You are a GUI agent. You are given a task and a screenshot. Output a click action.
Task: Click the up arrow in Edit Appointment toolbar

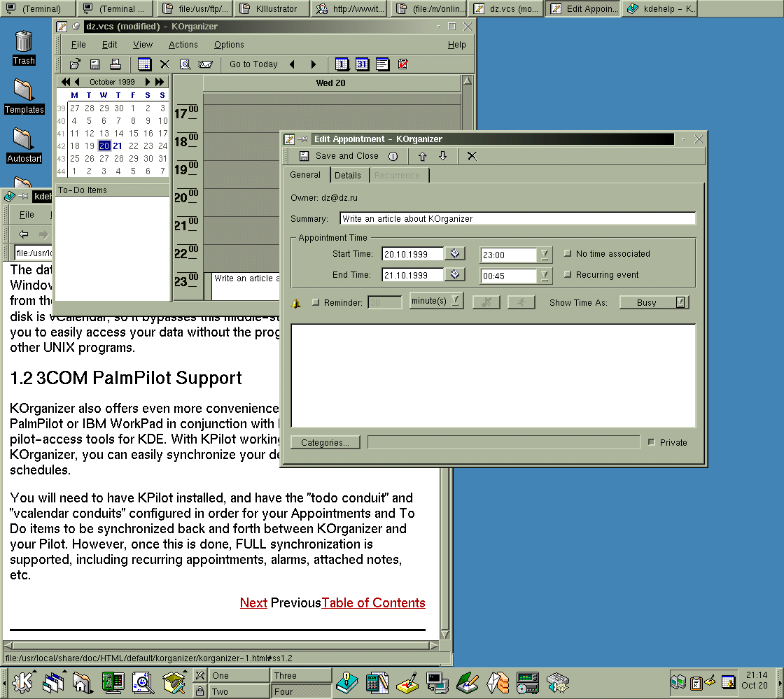tap(423, 156)
